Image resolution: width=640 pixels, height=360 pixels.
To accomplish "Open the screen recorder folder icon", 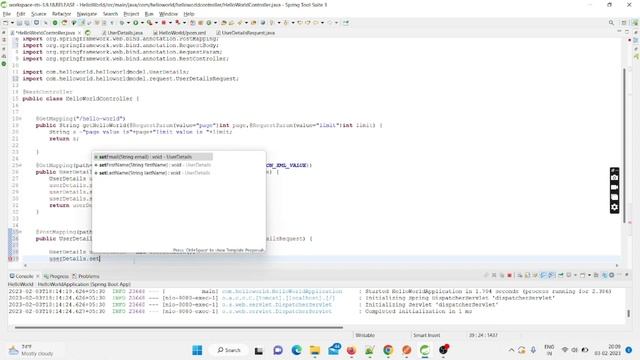I will tap(614, 197).
